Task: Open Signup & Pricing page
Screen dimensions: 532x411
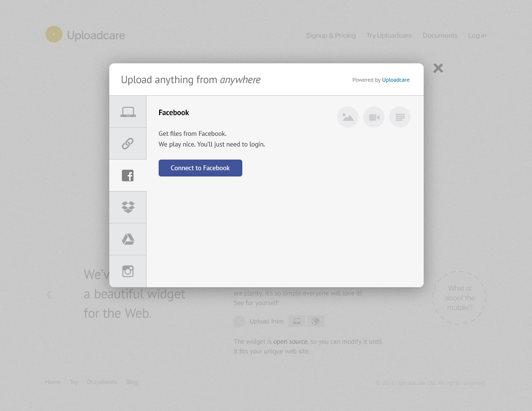Action: point(331,35)
